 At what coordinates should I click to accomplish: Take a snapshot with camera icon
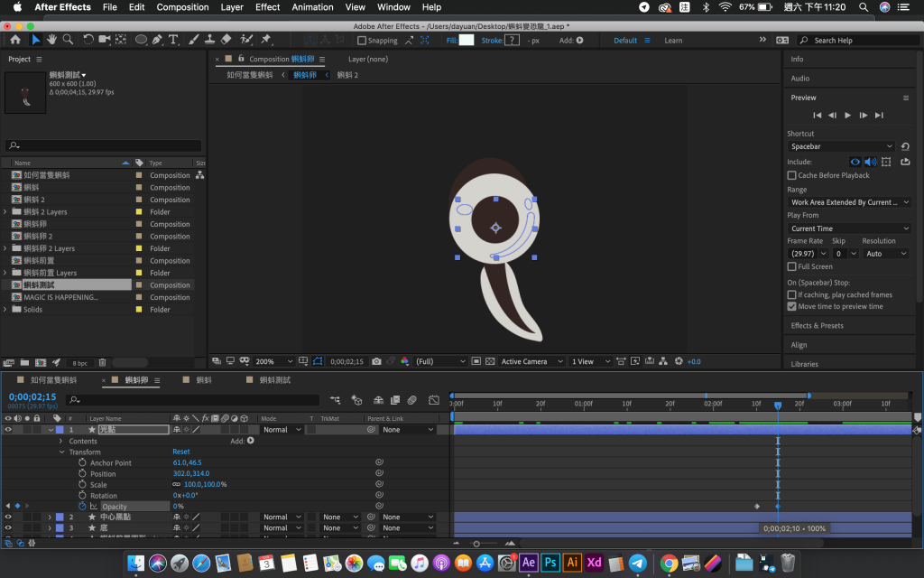[x=376, y=361]
